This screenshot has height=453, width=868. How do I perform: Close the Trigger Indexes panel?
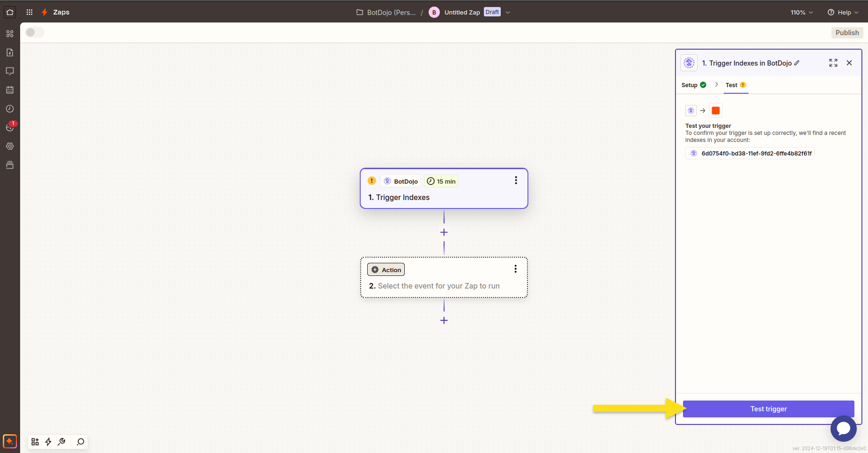click(849, 63)
